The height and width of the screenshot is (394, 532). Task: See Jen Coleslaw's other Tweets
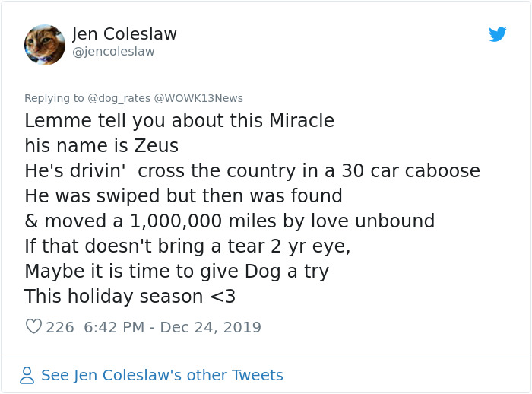tap(162, 375)
